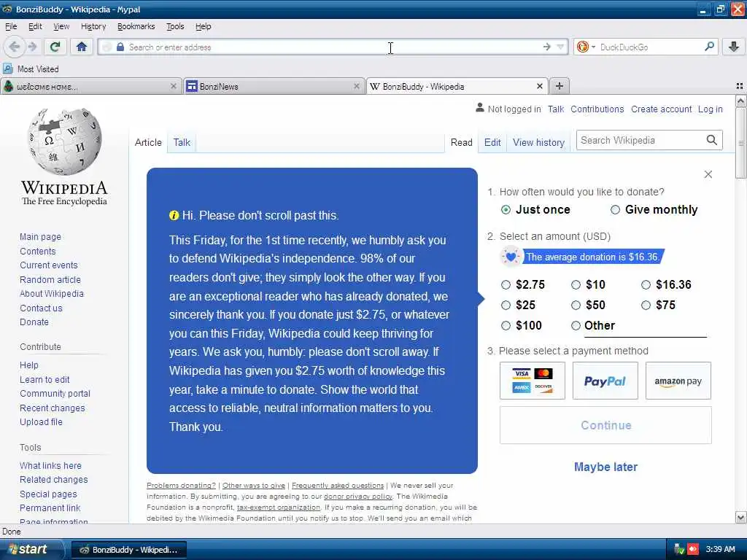Select the $2.75 donation amount
Viewport: 747px width, 560px height.
[506, 285]
